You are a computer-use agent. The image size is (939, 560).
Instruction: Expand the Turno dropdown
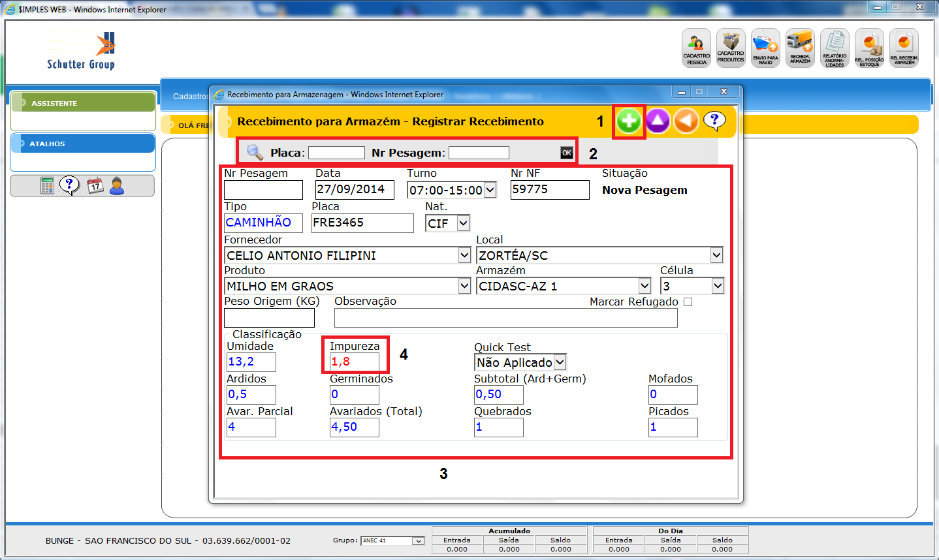(x=490, y=190)
